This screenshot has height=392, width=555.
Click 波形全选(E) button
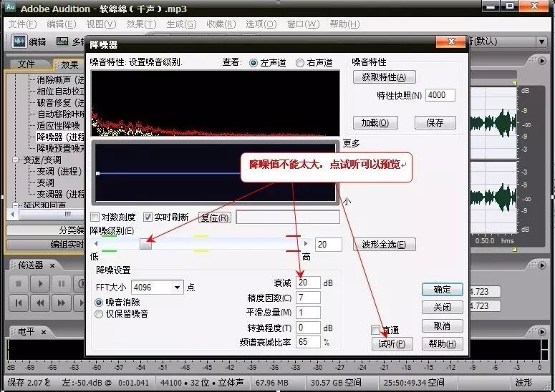point(384,244)
